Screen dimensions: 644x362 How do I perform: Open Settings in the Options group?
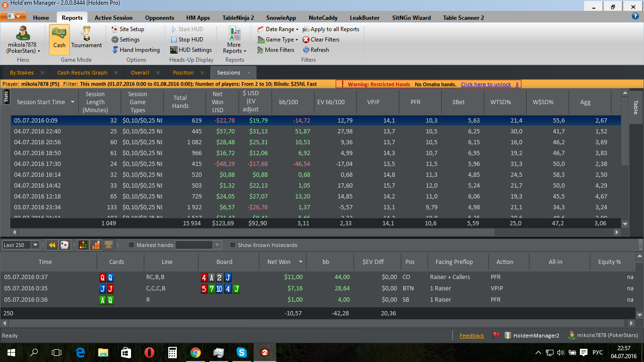point(125,40)
